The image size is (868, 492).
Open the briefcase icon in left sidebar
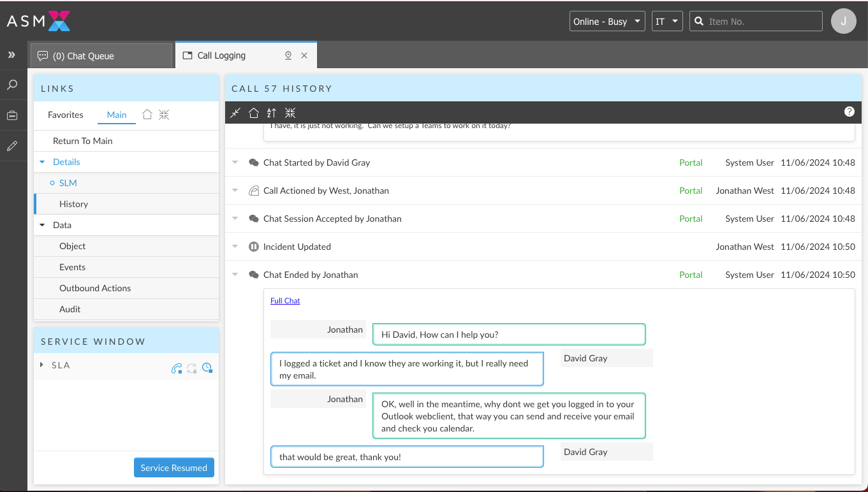click(12, 116)
